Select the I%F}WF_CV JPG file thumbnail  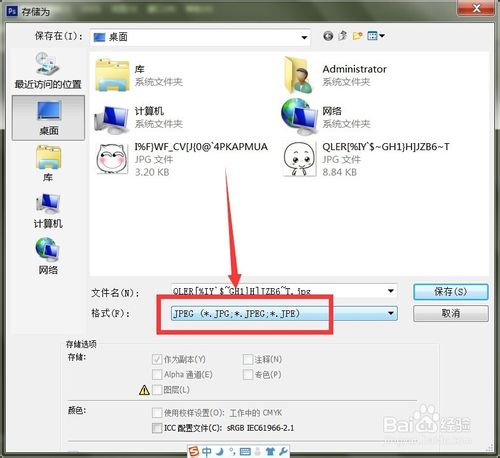[112, 159]
